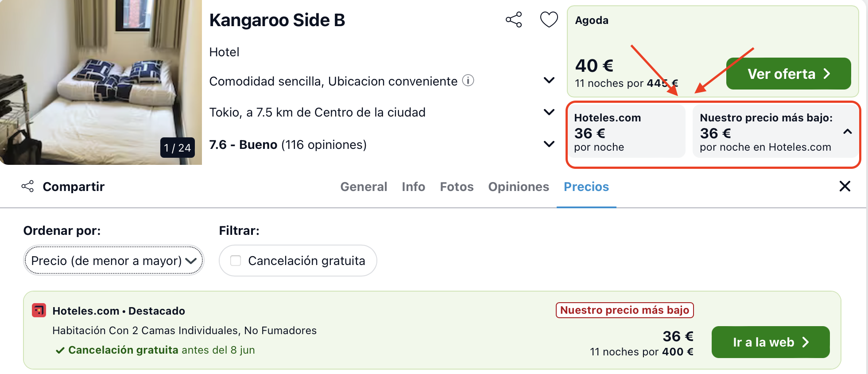Expand the 7.6 Bueno rating row
868x374 pixels.
(x=549, y=144)
